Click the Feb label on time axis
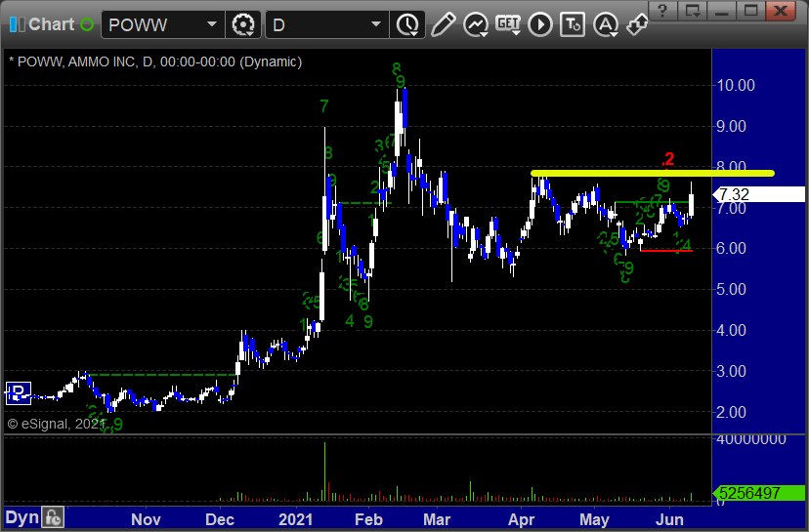The width and height of the screenshot is (809, 532). click(368, 519)
